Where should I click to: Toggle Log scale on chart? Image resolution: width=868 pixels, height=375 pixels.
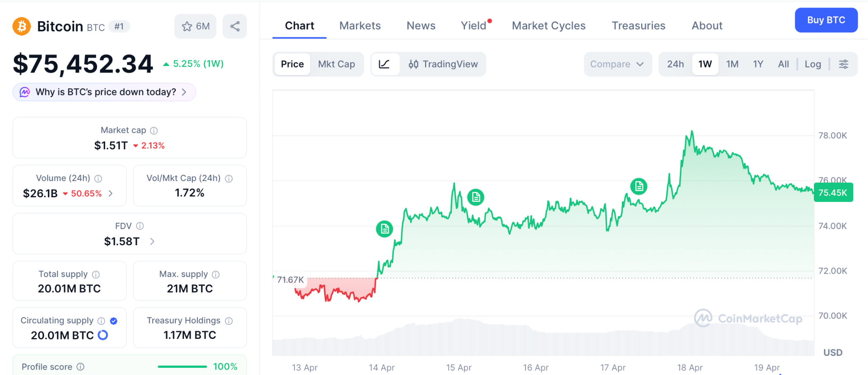812,64
